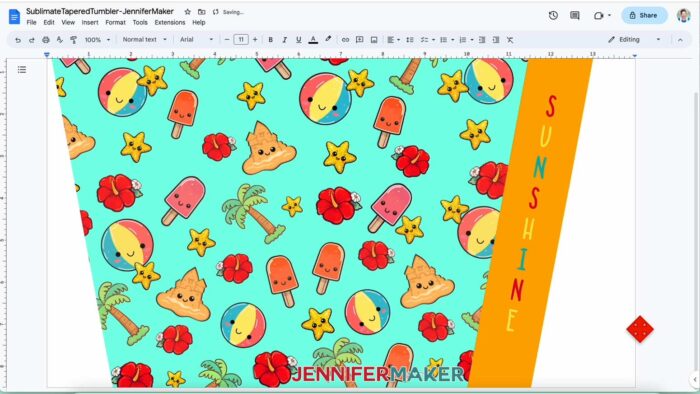Click the Share button
Viewport: 700px width, 394px height.
644,16
